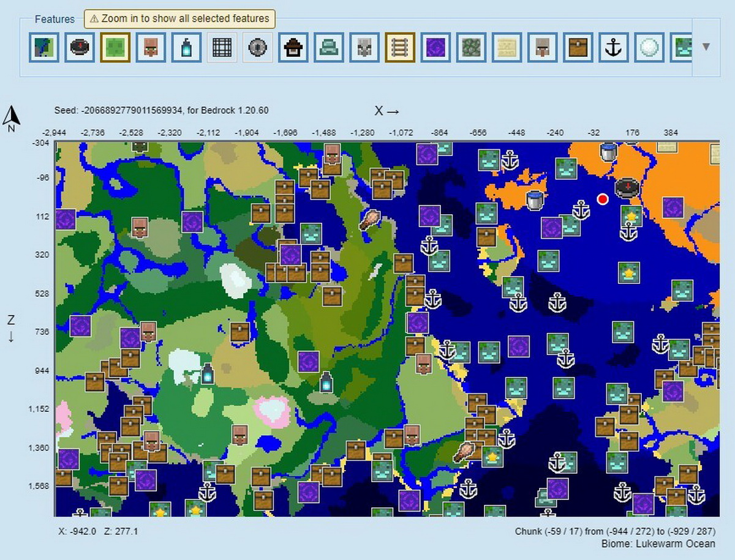This screenshot has height=560, width=735.
Task: Select the pillager outpost feature icon
Action: [363, 47]
